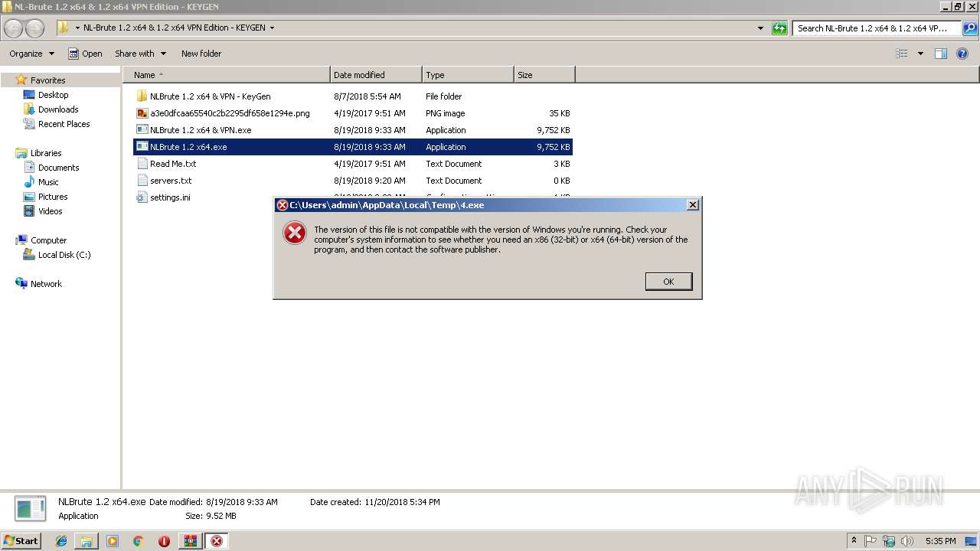Select the a3e0dfcaa65540c2b2295df658e1294e.png image icon
The image size is (980, 551).
click(142, 113)
